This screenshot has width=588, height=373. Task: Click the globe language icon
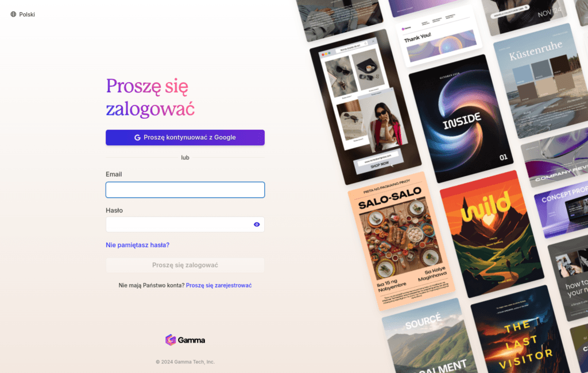13,14
